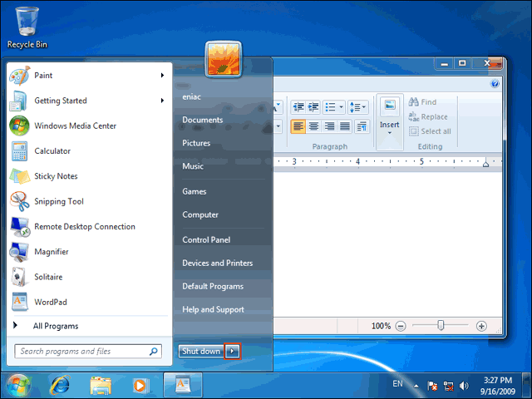532x399 pixels.
Task: Open Pictures from Start menu
Action: tap(196, 143)
